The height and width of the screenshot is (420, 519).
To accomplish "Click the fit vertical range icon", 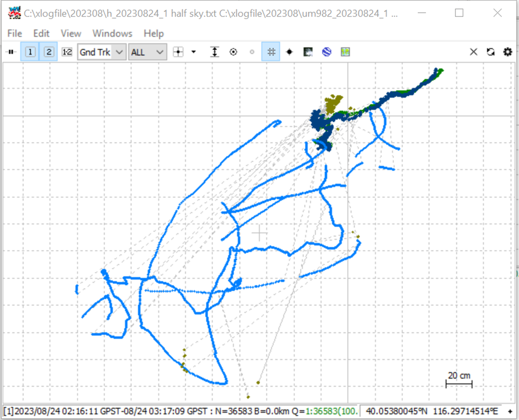I will [215, 52].
